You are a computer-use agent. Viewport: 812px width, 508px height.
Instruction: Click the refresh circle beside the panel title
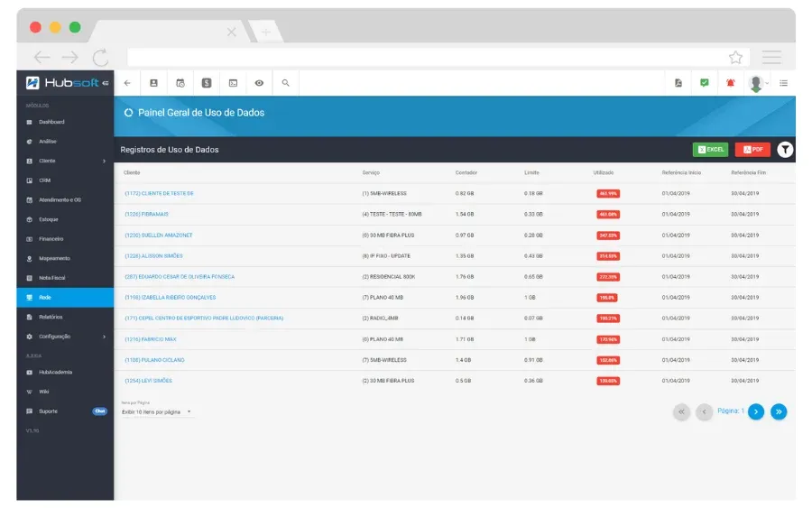point(128,113)
